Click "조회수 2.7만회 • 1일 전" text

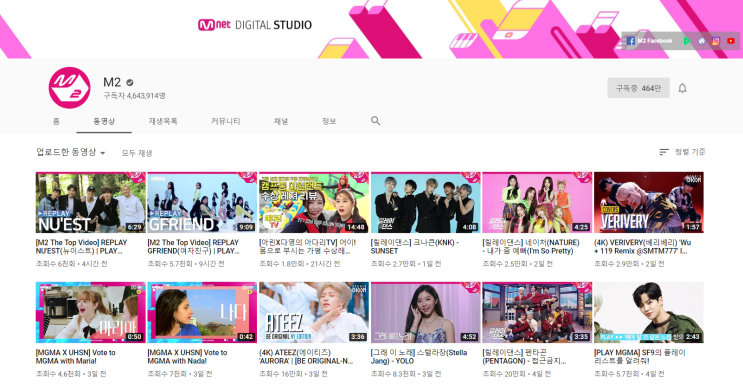(406, 264)
